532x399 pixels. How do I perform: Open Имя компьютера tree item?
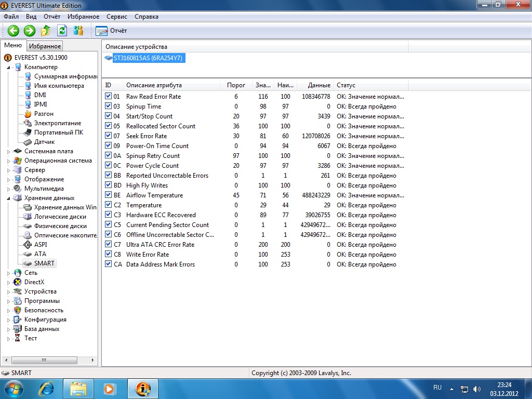click(59, 86)
